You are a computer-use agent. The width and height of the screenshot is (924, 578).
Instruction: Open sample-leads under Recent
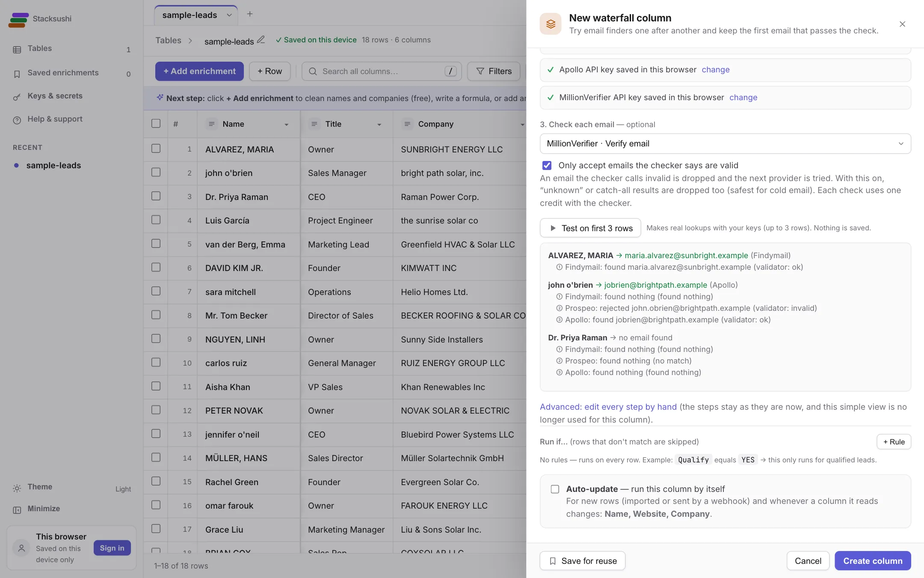(x=53, y=165)
